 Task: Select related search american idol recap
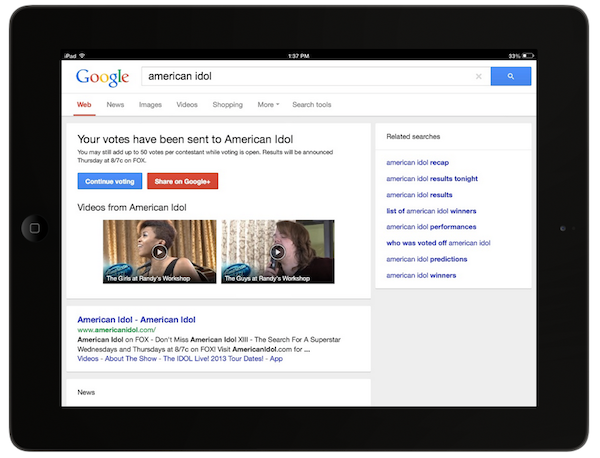[417, 163]
